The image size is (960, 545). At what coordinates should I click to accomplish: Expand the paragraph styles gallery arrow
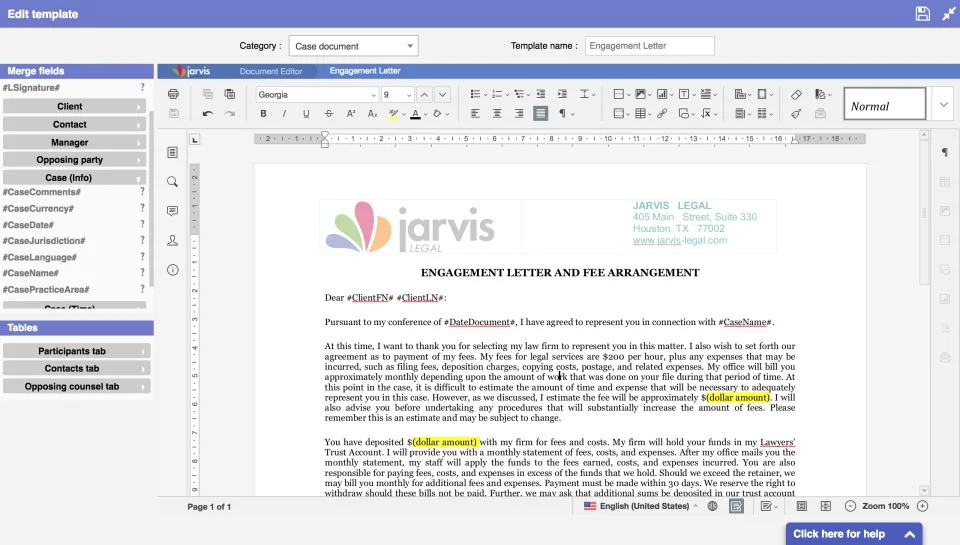943,105
